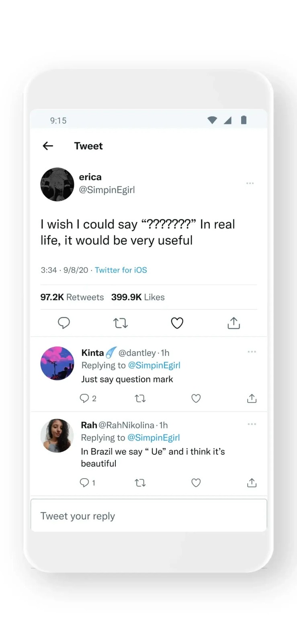The height and width of the screenshot is (644, 297).
Task: Share erica's main tweet
Action: point(234,323)
